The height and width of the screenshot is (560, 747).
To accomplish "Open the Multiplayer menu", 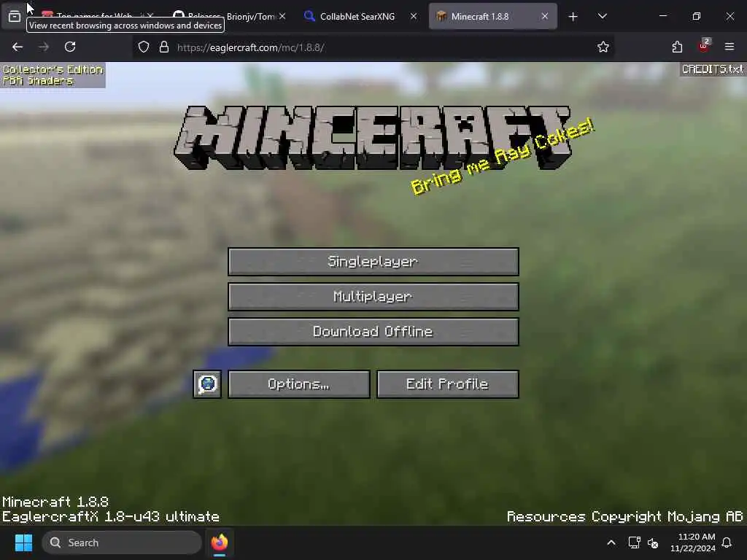I will tap(373, 297).
